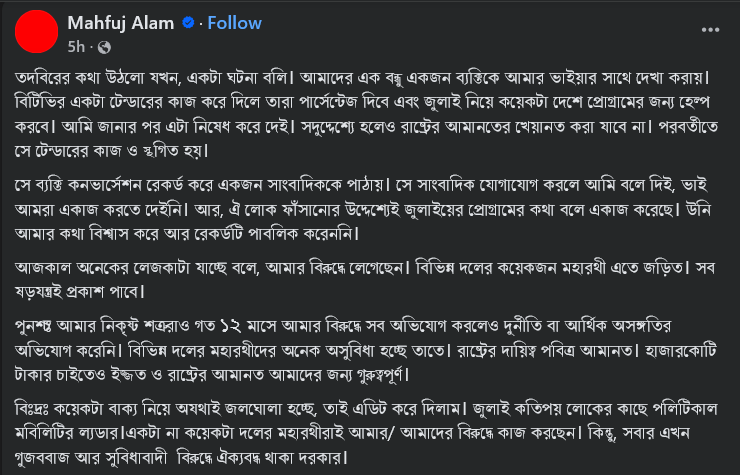The height and width of the screenshot is (475, 740).
Task: Click the line beginning "আজকাল অনেকের লেজকাটা"
Action: click(365, 268)
